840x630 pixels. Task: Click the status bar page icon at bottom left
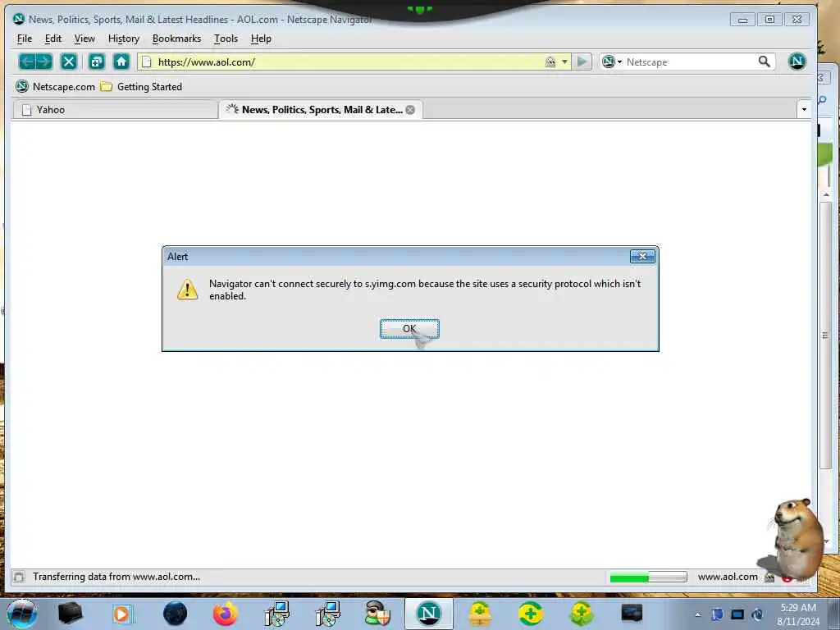[19, 577]
